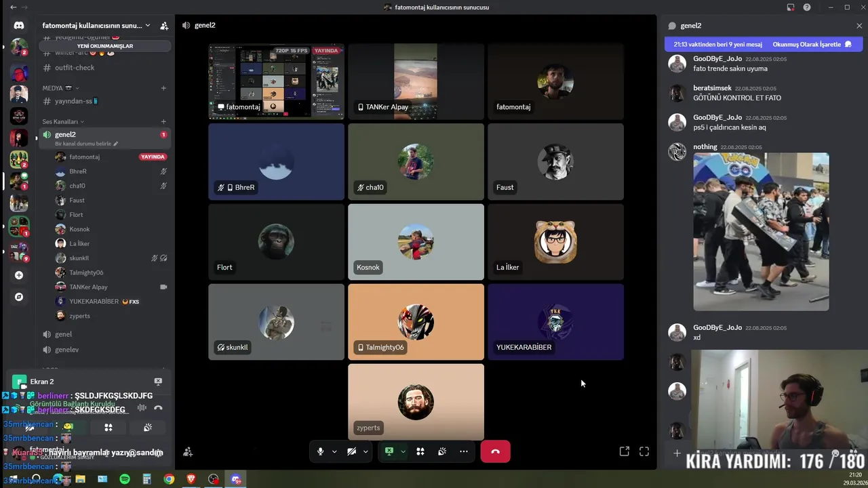Toggle screen share in call bar

(x=389, y=451)
